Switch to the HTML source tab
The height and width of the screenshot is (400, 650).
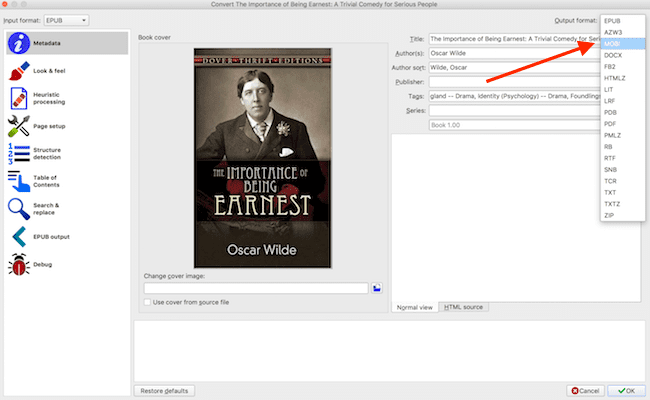(463, 307)
